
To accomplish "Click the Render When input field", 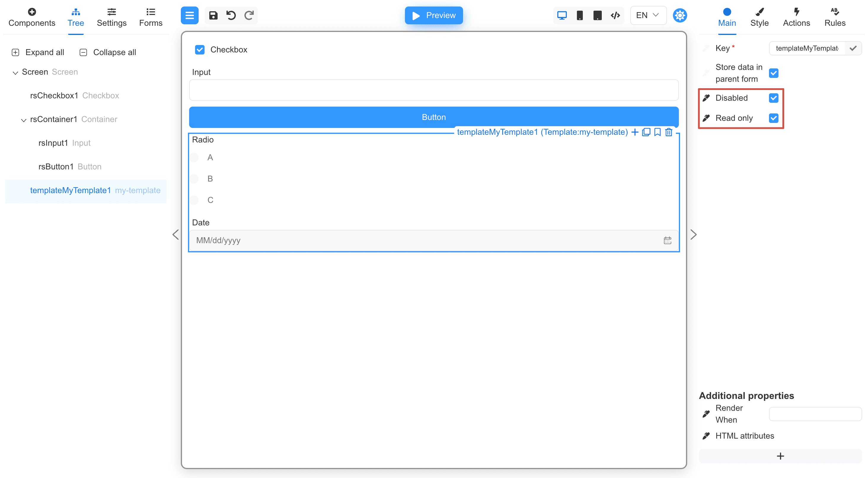I will click(815, 414).
